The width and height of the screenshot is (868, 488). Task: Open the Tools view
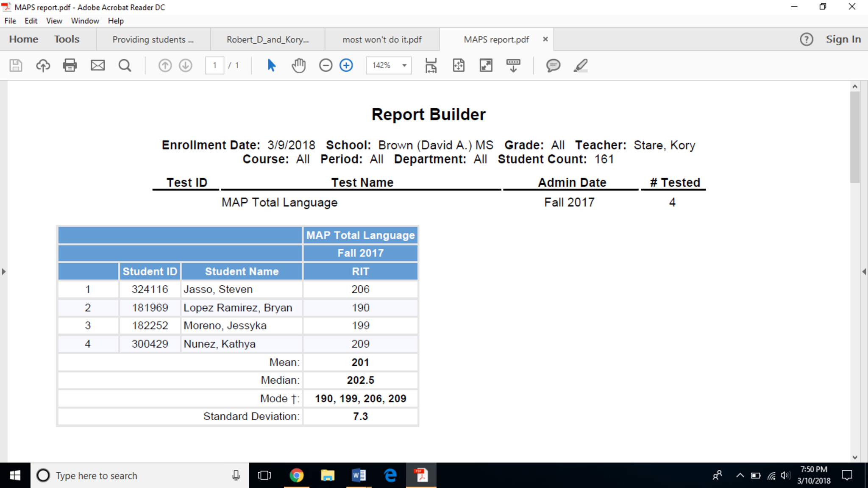pos(67,39)
